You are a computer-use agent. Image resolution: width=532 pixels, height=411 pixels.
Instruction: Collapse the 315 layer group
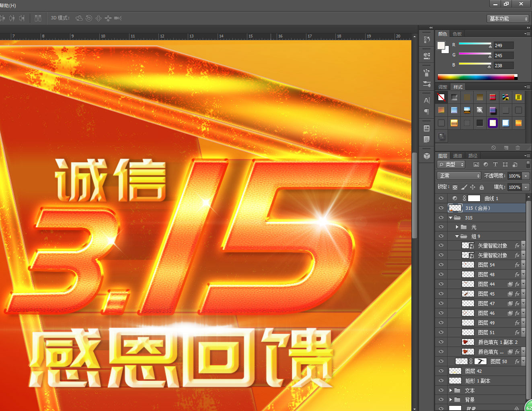click(x=450, y=218)
